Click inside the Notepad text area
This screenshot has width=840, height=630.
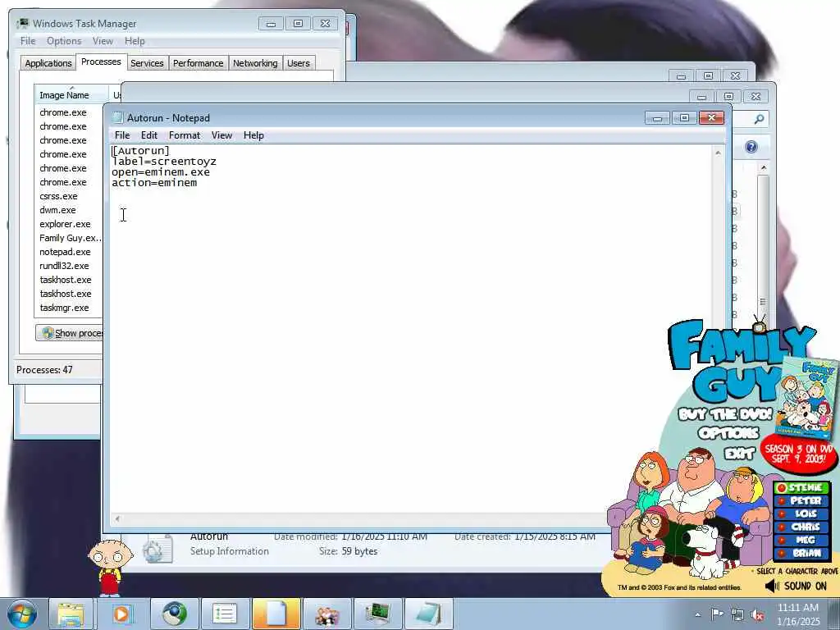[x=412, y=328]
